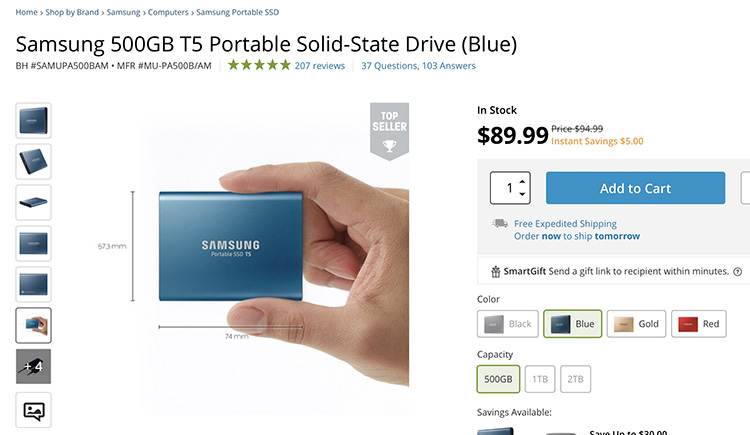
Task: Click the shipping truck icon
Action: 500,223
